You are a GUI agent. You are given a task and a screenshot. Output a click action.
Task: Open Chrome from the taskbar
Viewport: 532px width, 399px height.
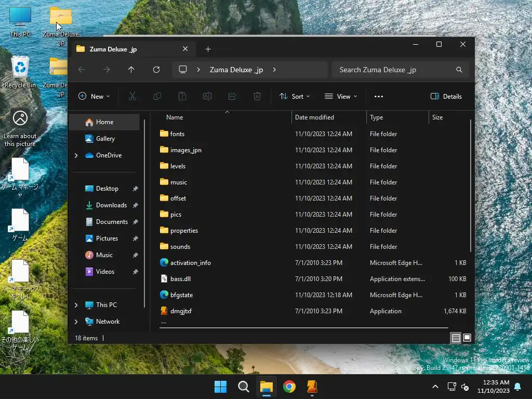[x=289, y=387]
